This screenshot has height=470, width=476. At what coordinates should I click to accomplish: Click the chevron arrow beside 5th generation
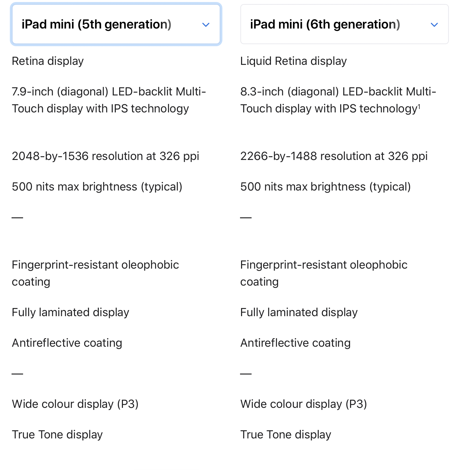click(x=206, y=25)
